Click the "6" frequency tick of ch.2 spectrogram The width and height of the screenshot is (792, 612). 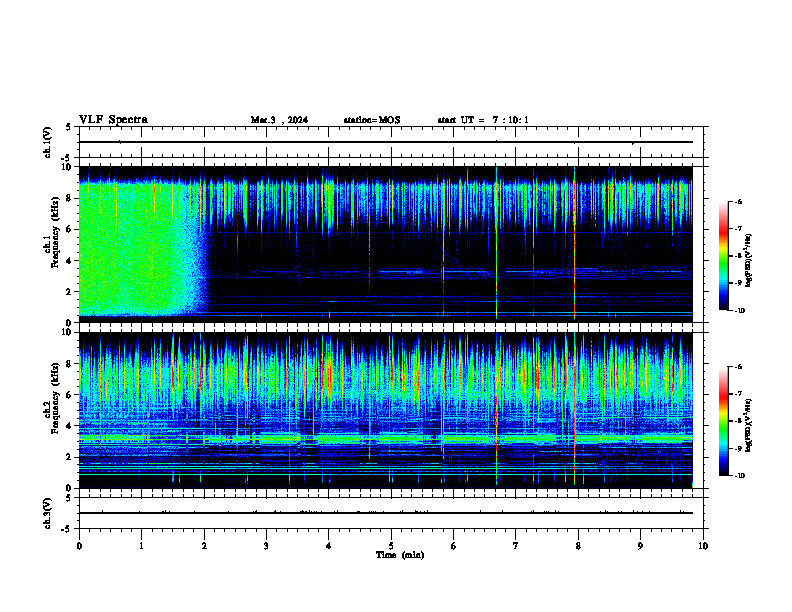(70, 395)
